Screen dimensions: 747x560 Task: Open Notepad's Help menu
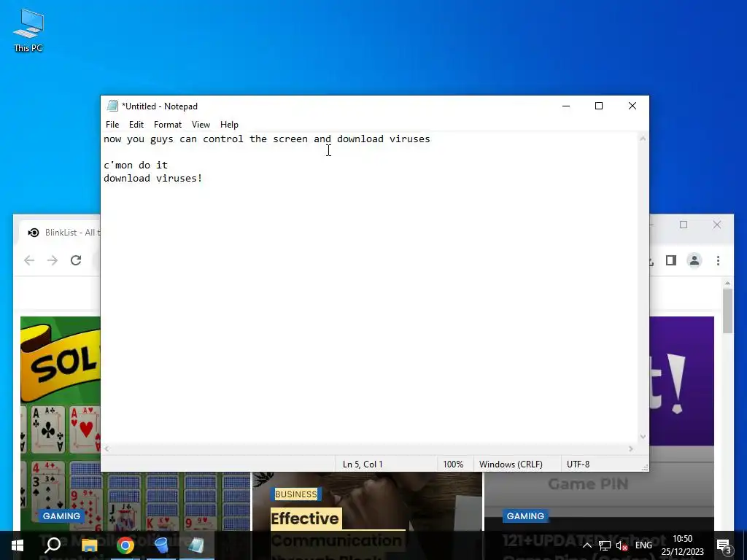tap(229, 125)
